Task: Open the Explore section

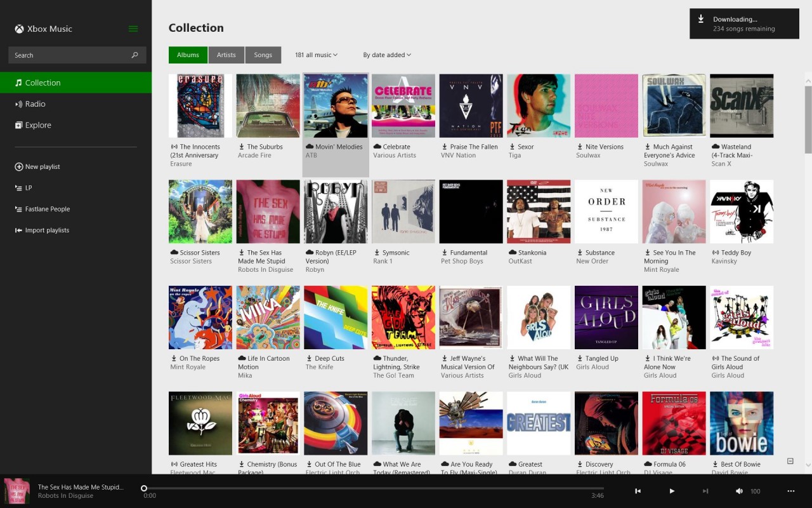Action: tap(38, 125)
